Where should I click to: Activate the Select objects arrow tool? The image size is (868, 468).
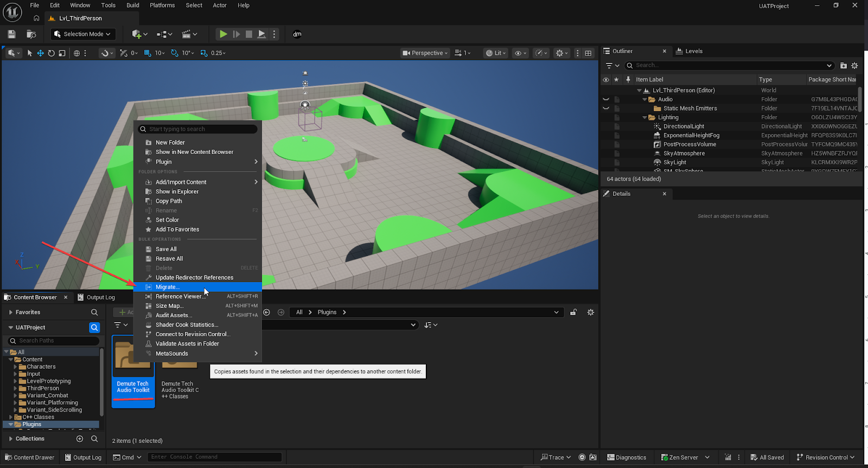coord(30,53)
